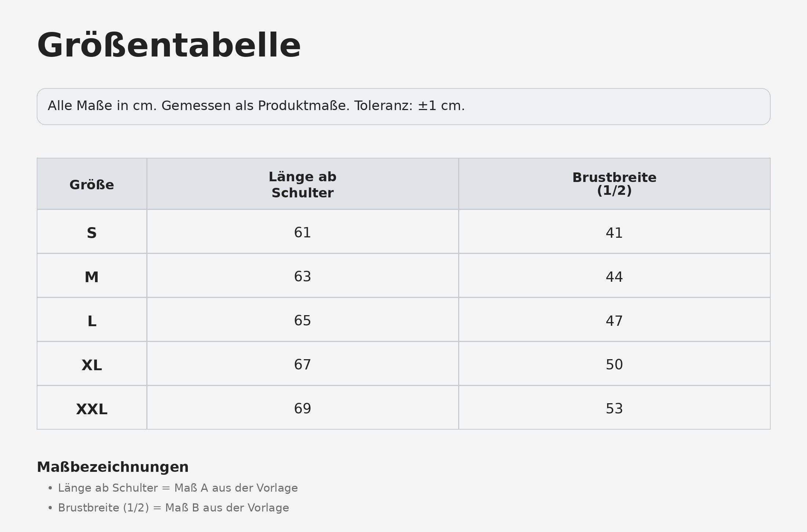Image resolution: width=807 pixels, height=532 pixels.
Task: Click the chest width value 44
Action: tap(614, 277)
